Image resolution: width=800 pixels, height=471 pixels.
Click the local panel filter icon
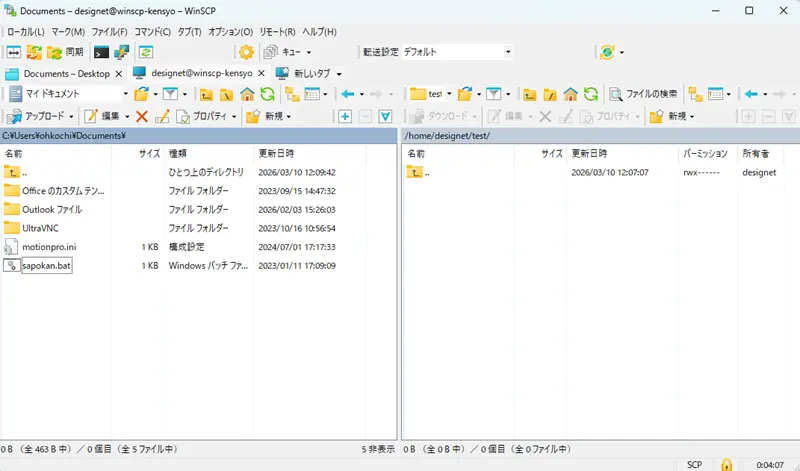[170, 94]
